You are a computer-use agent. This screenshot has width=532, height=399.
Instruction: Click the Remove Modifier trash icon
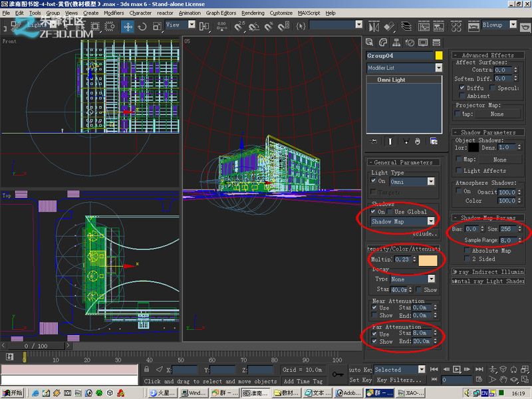[x=418, y=141]
